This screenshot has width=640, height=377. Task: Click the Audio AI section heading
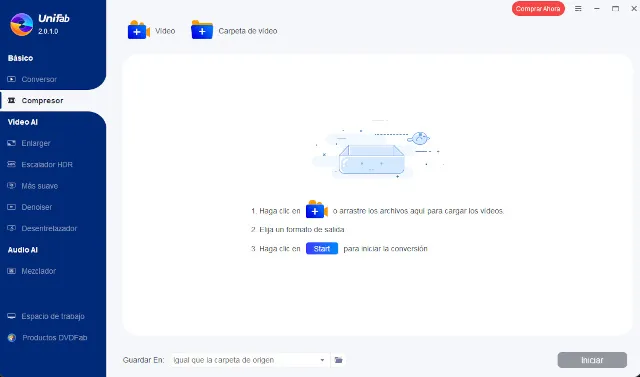click(x=23, y=250)
